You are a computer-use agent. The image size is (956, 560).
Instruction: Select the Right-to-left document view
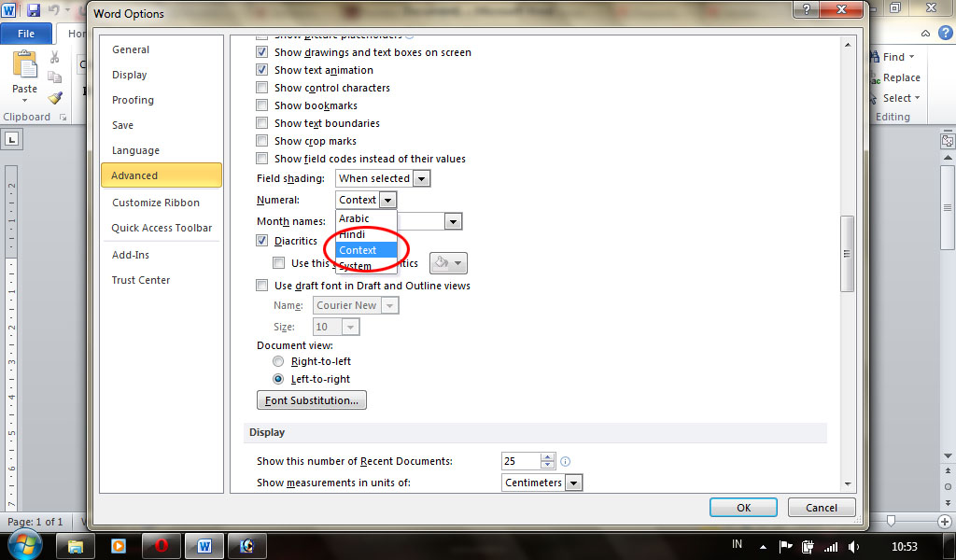278,361
